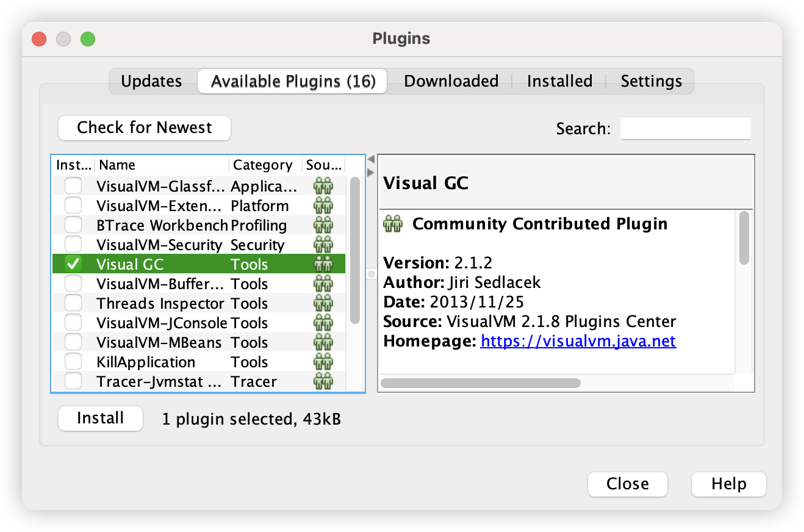Image resolution: width=804 pixels, height=532 pixels.
Task: Click the Install button
Action: tap(101, 418)
